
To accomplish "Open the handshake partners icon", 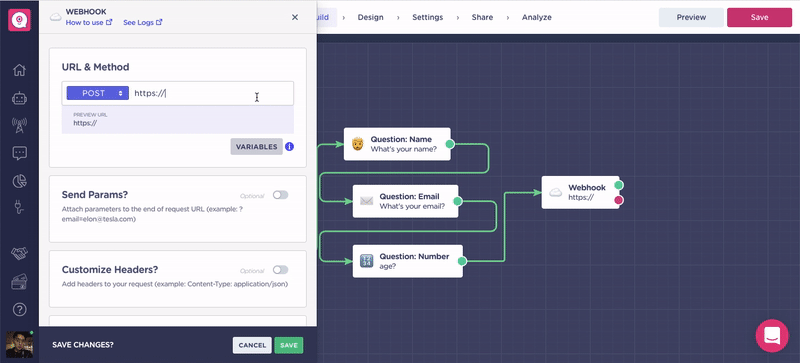I will [19, 253].
